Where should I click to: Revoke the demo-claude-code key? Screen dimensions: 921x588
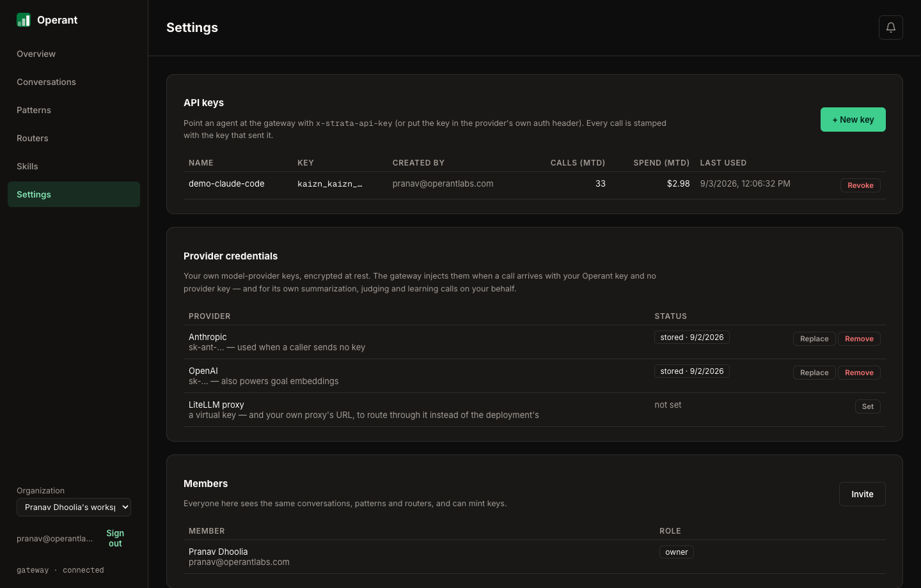[860, 185]
